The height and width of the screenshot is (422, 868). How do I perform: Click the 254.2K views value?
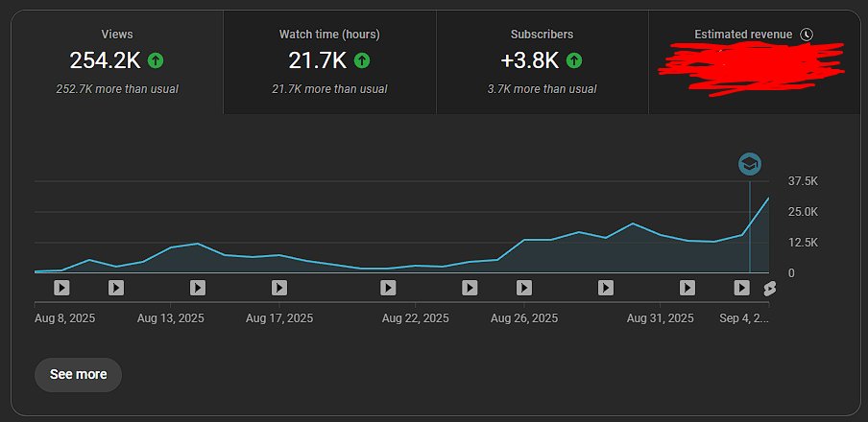pos(106,60)
